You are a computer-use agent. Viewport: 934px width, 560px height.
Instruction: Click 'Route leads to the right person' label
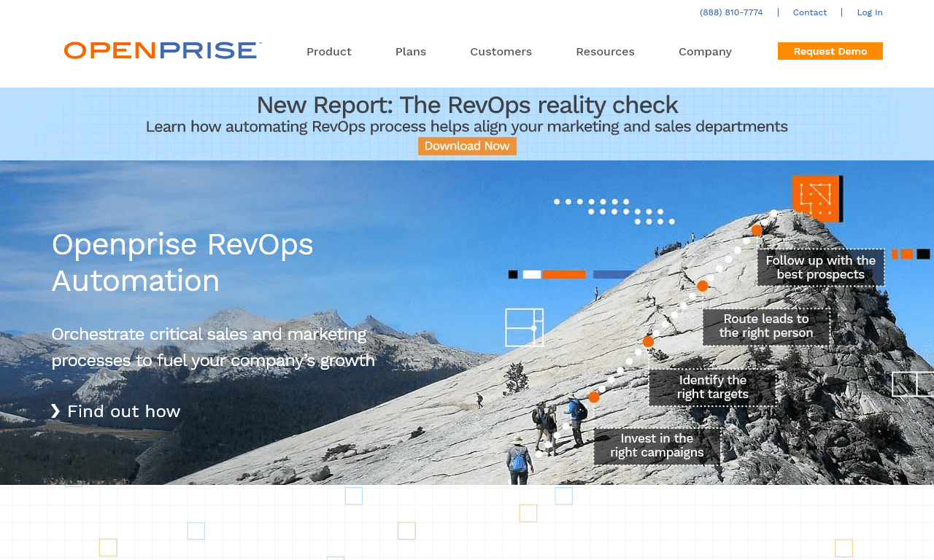[x=766, y=326]
